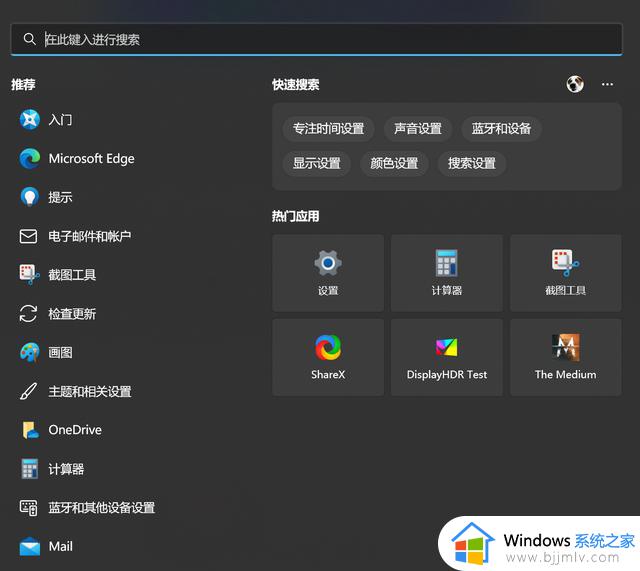
Task: Select 声音设置 quick search chip
Action: click(418, 129)
